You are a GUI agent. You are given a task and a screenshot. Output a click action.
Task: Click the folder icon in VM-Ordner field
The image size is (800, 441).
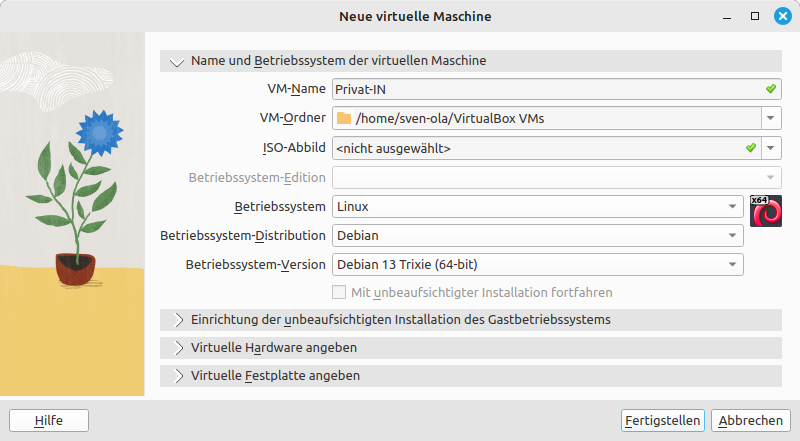point(344,119)
